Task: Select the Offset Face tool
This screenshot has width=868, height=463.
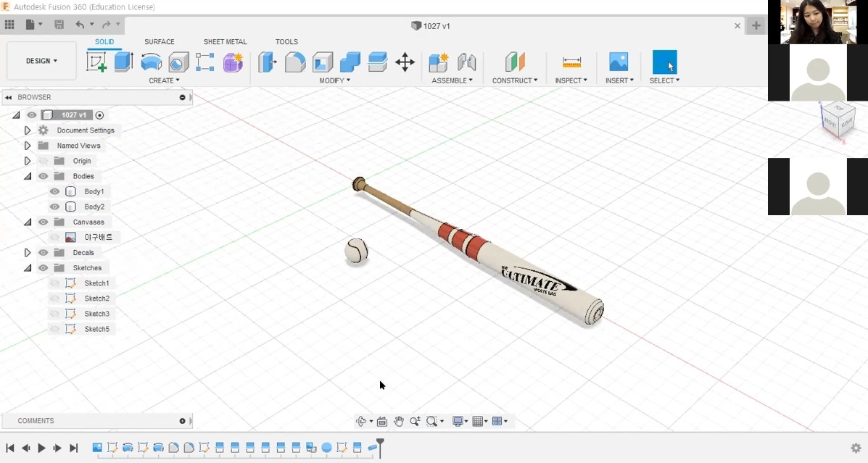Action: pos(378,62)
